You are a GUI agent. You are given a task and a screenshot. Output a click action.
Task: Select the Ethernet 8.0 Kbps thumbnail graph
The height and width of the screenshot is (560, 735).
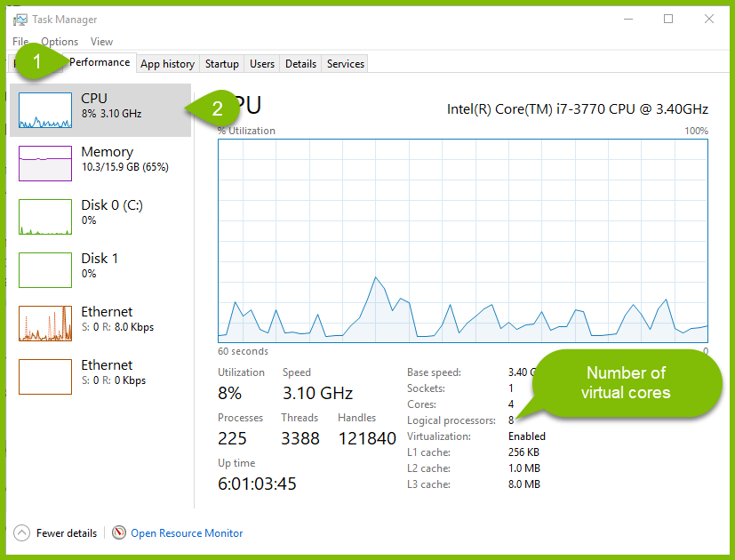[45, 324]
